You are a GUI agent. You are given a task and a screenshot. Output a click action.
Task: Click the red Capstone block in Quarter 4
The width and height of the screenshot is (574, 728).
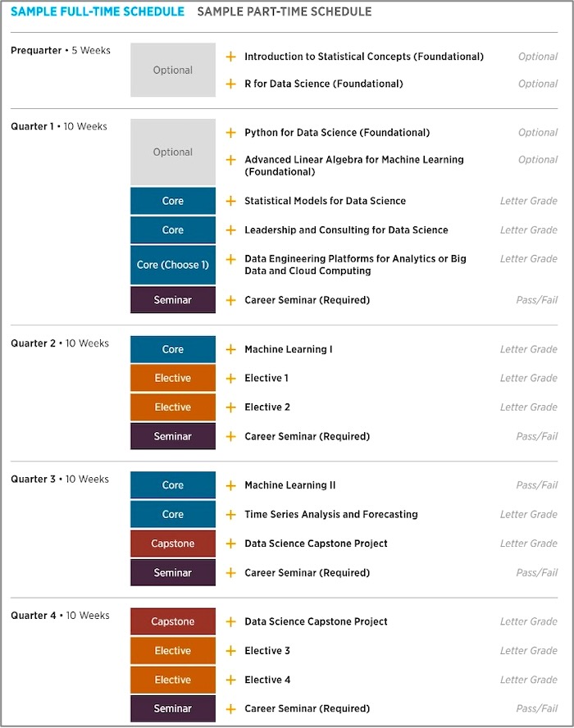[x=173, y=621]
